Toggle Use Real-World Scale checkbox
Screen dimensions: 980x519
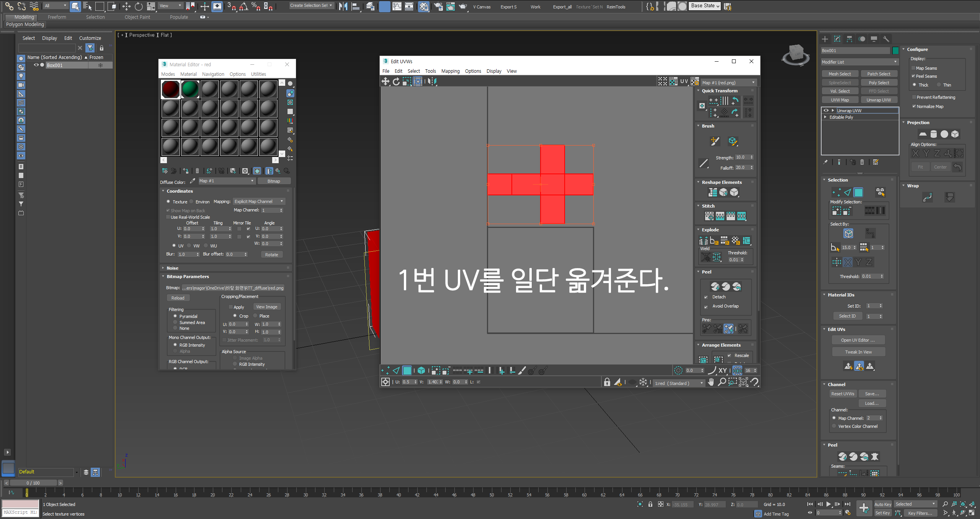pos(168,217)
